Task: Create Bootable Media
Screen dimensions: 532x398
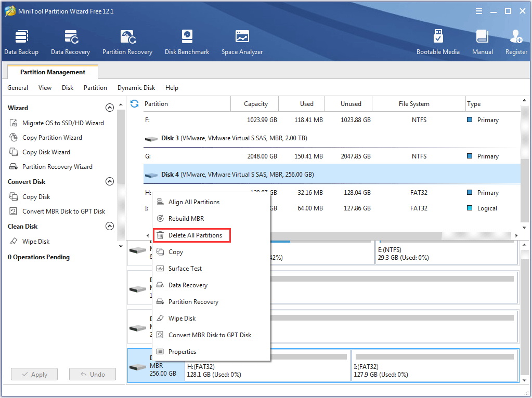Action: 438,42
